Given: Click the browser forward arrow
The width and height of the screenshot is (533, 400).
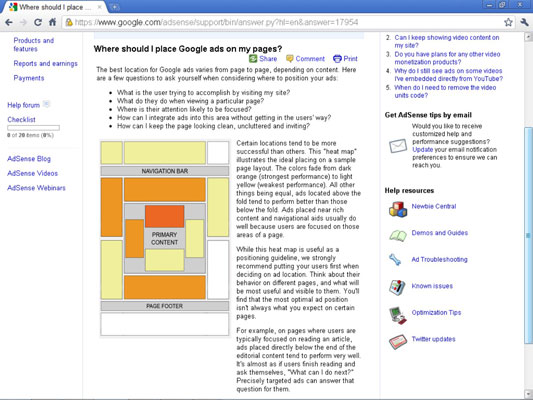Looking at the screenshot, I should tap(23, 22).
